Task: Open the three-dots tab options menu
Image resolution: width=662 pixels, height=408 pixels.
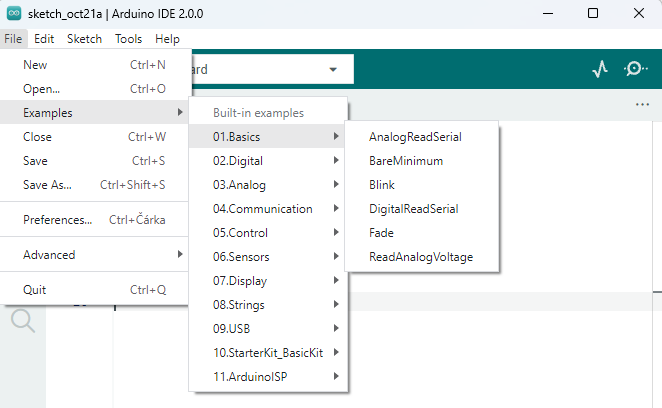Action: pyautogui.click(x=642, y=104)
